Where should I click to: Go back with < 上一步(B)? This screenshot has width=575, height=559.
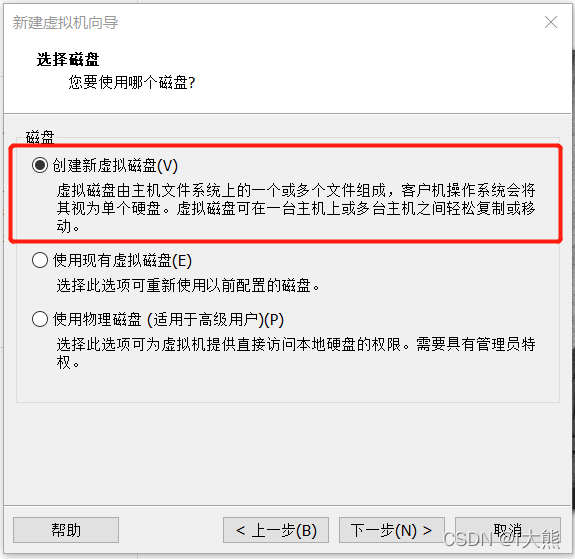coord(276,530)
